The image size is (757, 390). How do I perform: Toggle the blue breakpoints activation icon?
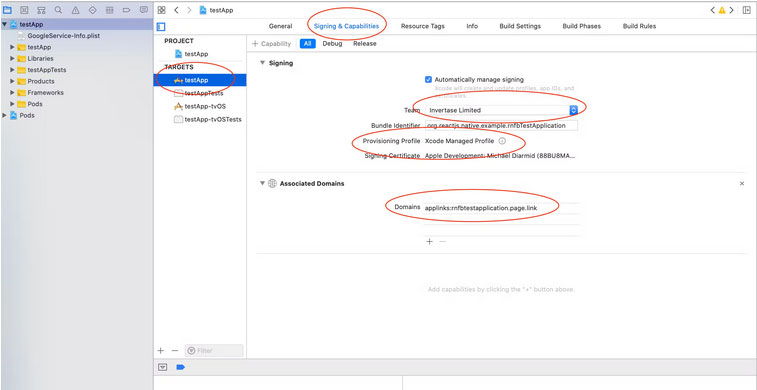click(x=181, y=367)
